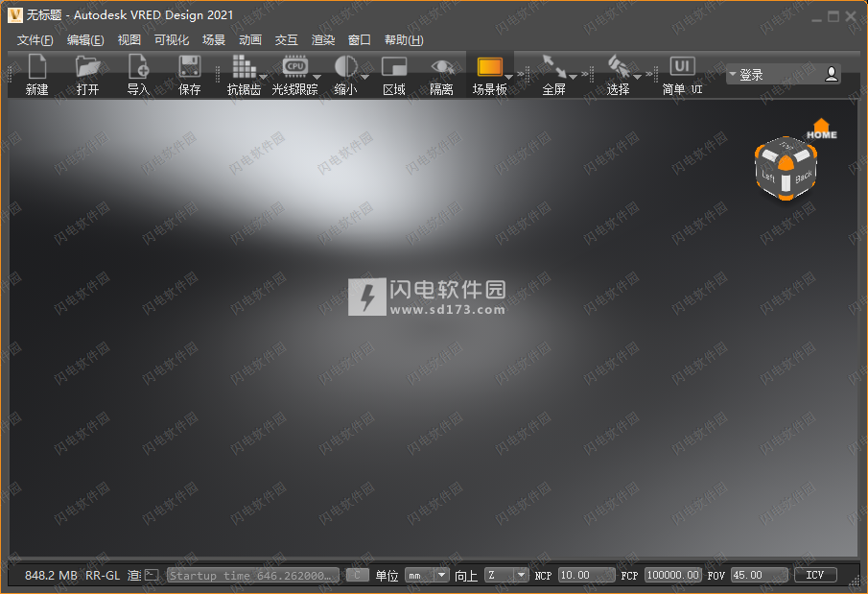Click the FOV value field 45.00
Viewport: 868px width, 594px height.
[x=760, y=575]
